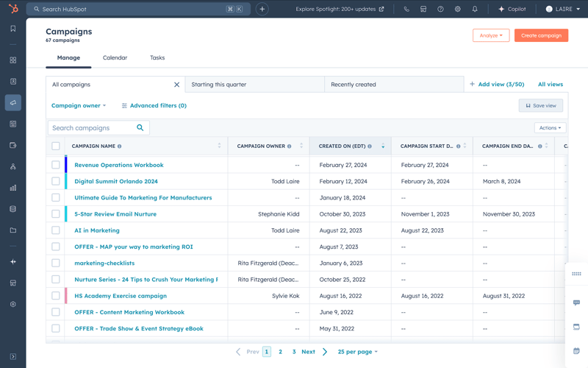Select checkbox for marketing-checklists row
The height and width of the screenshot is (368, 588).
[56, 263]
